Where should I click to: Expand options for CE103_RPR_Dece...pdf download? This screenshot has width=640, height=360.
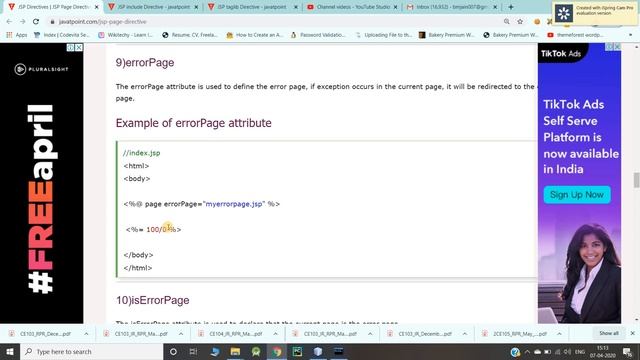pos(86,334)
